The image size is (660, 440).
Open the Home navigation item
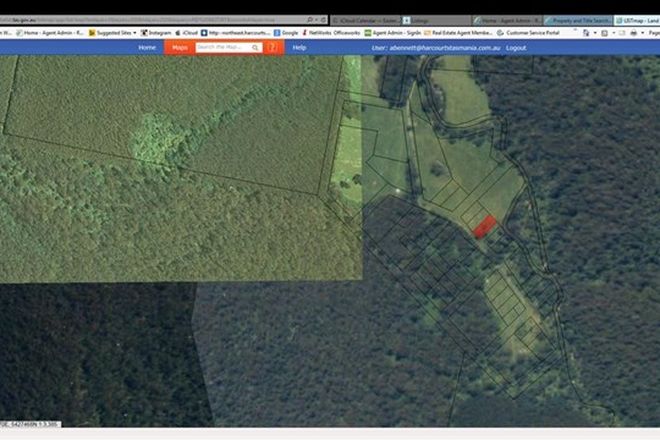coord(147,47)
